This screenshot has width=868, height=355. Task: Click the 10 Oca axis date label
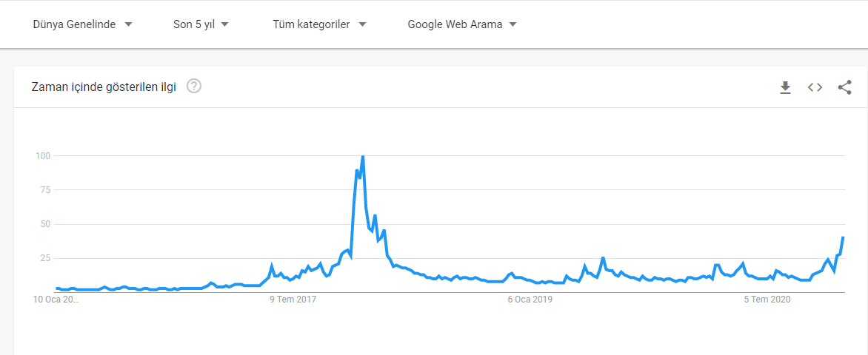(56, 300)
